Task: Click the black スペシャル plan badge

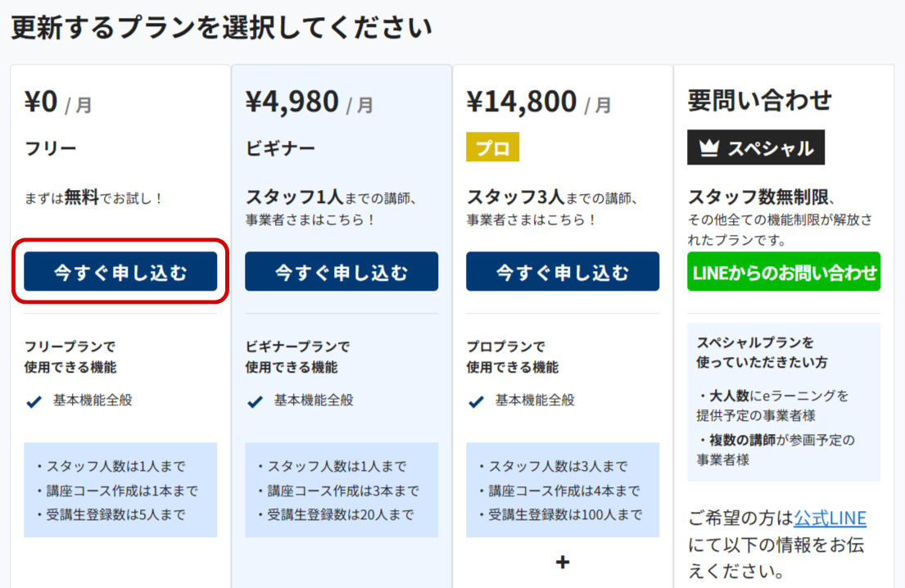Action: tap(756, 148)
